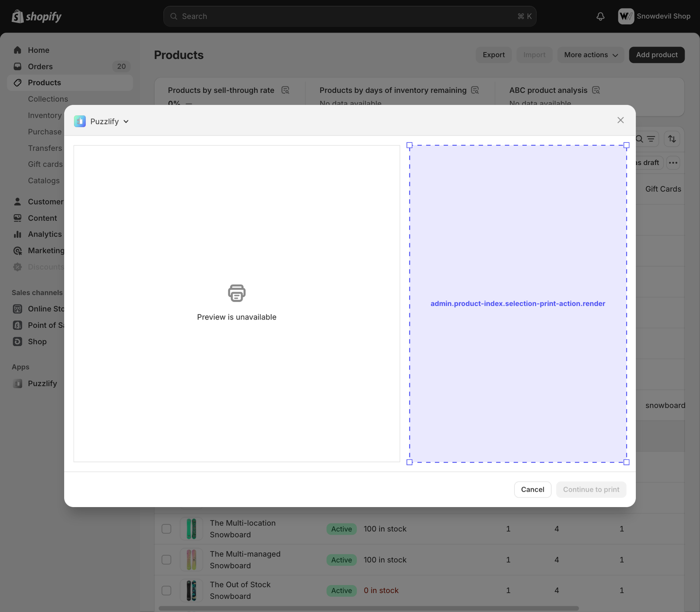Click the Export button
Viewport: 700px width, 612px height.
pos(493,55)
